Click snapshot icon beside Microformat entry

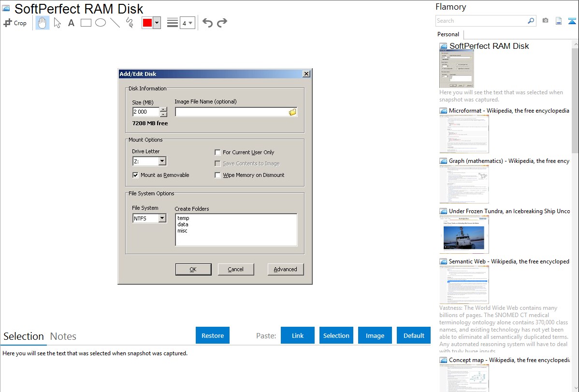click(443, 111)
